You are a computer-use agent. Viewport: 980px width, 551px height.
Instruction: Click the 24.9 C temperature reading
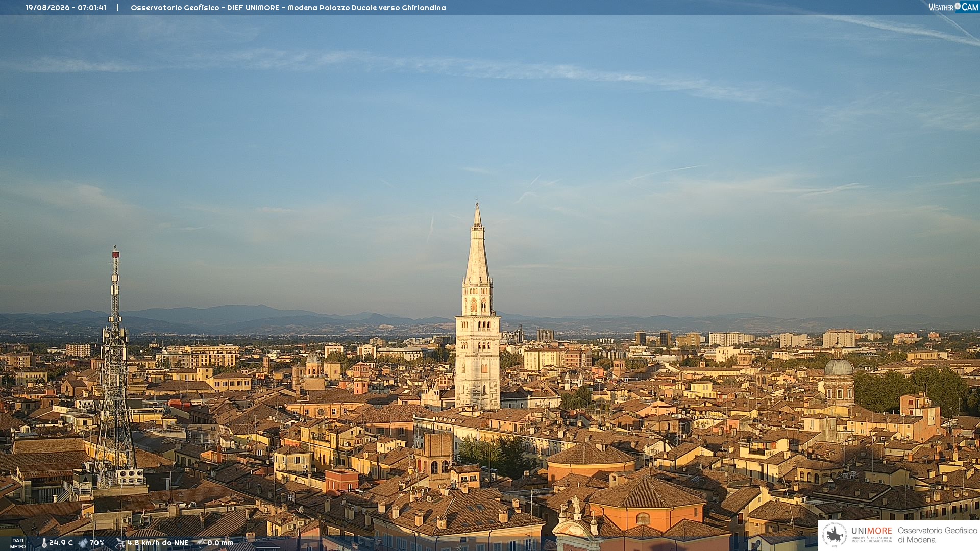point(61,543)
